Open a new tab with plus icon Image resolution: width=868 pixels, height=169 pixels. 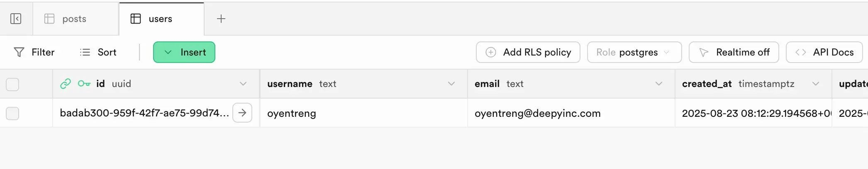click(x=221, y=19)
